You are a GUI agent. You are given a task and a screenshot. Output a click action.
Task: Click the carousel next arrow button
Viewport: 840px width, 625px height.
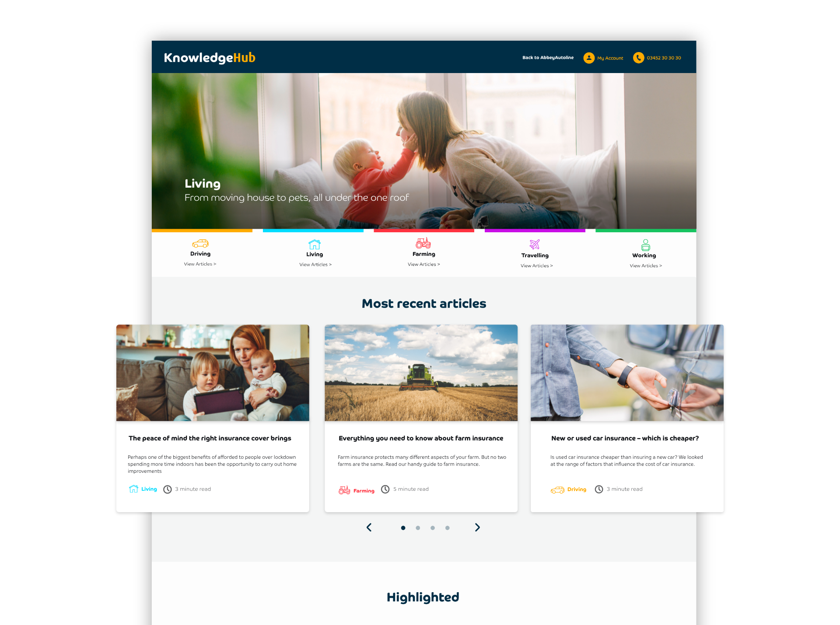coord(477,527)
